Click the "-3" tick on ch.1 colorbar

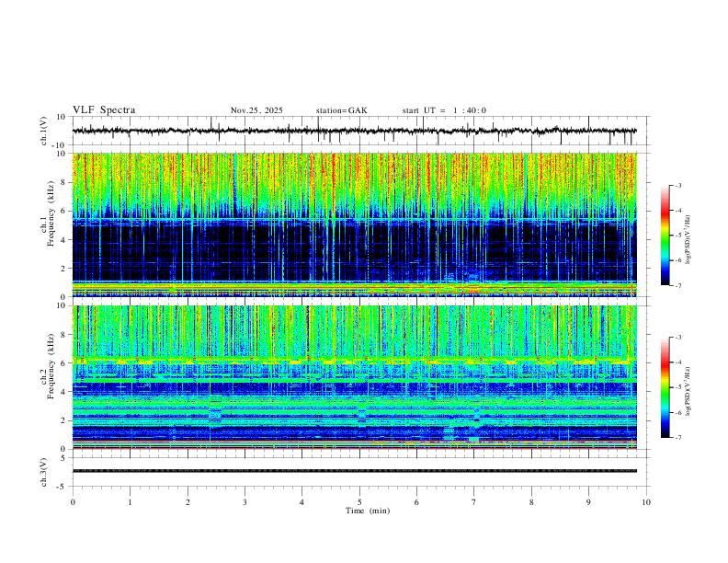[x=678, y=185]
